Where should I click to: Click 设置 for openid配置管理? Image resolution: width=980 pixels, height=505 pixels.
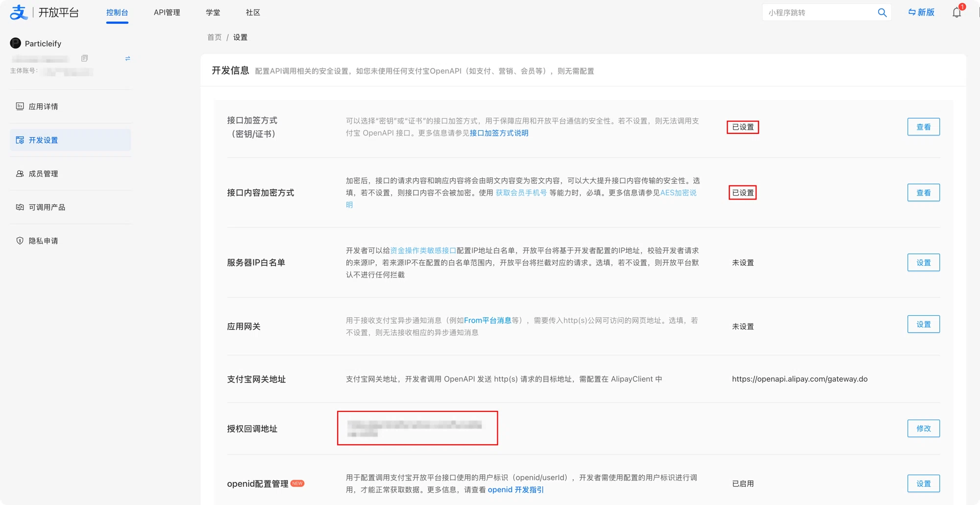point(923,483)
